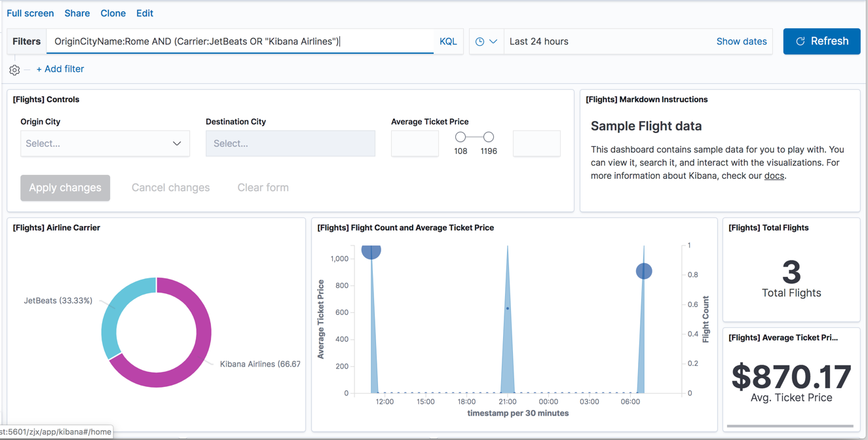Open the Destination City select dropdown
This screenshot has height=440, width=868.
click(x=290, y=143)
